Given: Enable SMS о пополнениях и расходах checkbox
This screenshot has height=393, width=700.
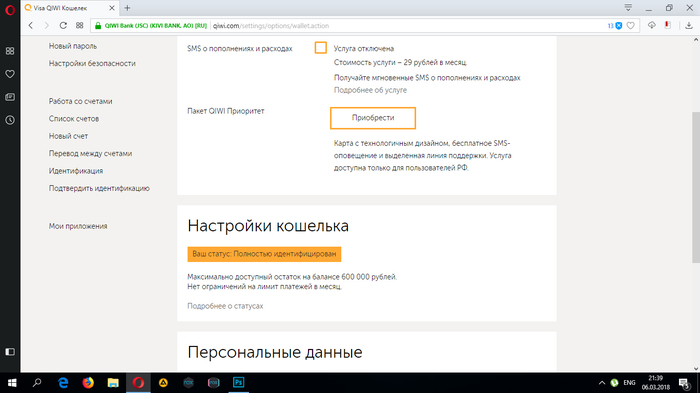Looking at the screenshot, I should pyautogui.click(x=321, y=48).
